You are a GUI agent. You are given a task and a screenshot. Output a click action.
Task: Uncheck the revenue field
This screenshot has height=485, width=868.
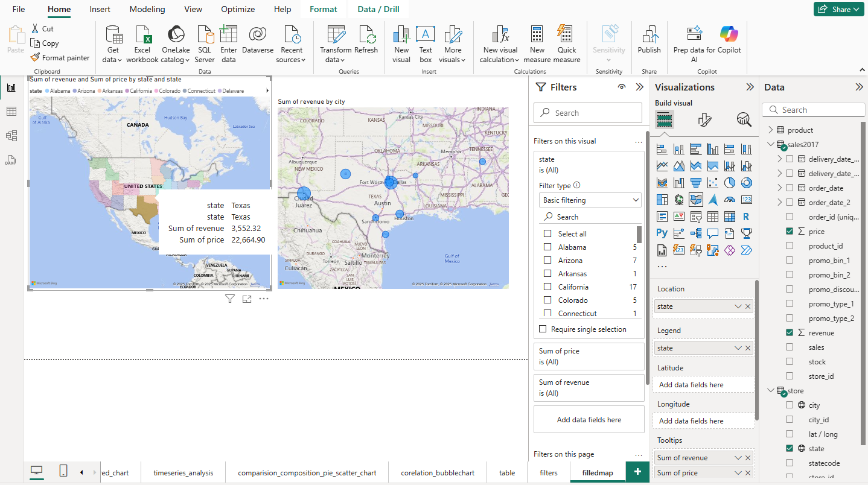pyautogui.click(x=790, y=333)
